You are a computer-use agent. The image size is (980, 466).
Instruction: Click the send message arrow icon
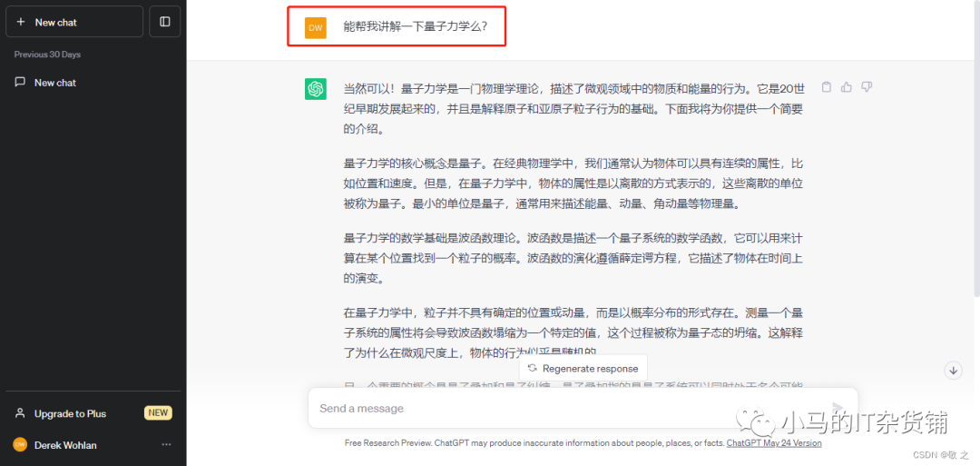click(838, 409)
